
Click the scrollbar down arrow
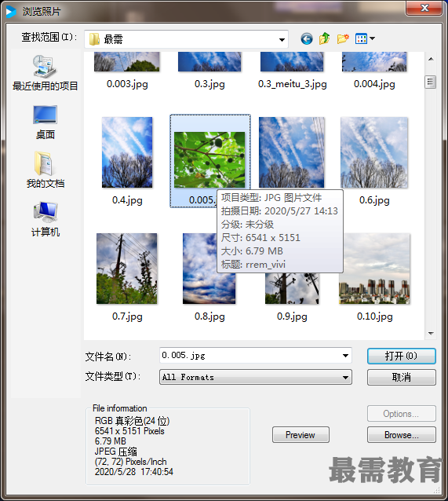(x=431, y=333)
